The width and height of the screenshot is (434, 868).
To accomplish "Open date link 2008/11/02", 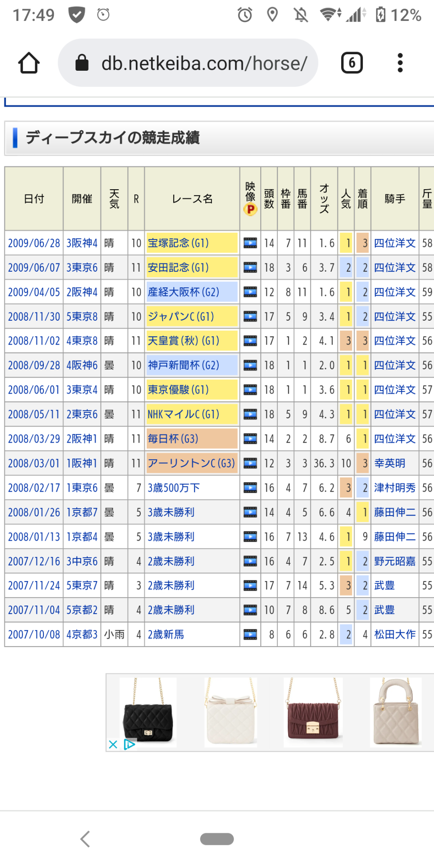I will [x=34, y=341].
